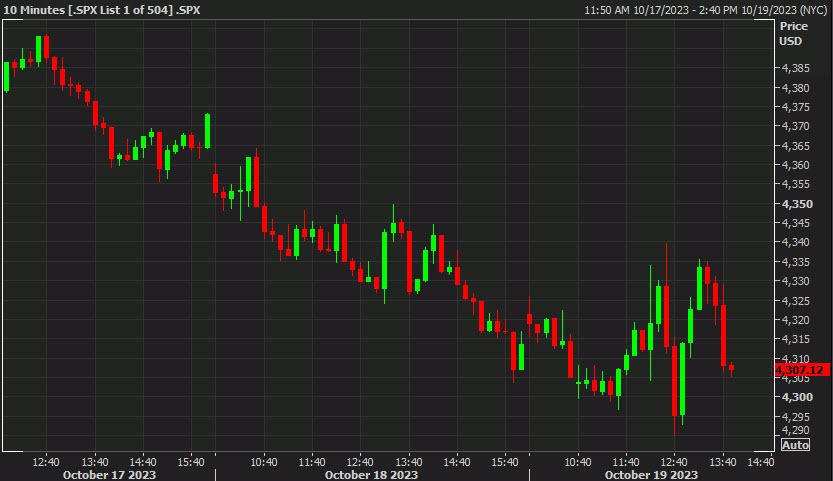Image resolution: width=833 pixels, height=481 pixels.
Task: Click the date range text in header
Action: pyautogui.click(x=706, y=10)
